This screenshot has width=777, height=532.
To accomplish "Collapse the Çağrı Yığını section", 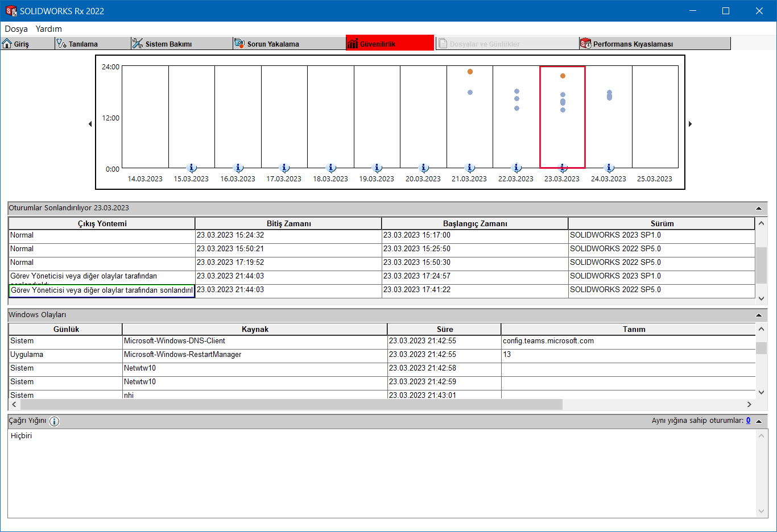I will tap(759, 421).
